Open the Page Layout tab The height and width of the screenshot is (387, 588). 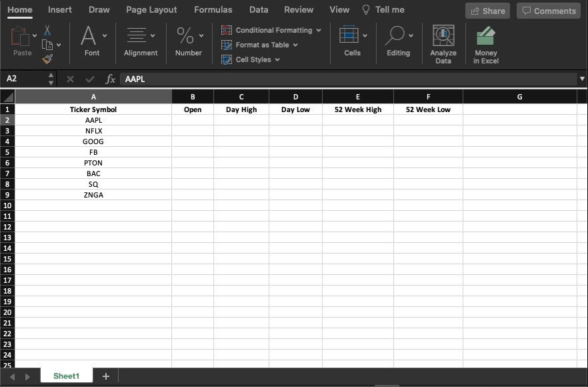151,10
